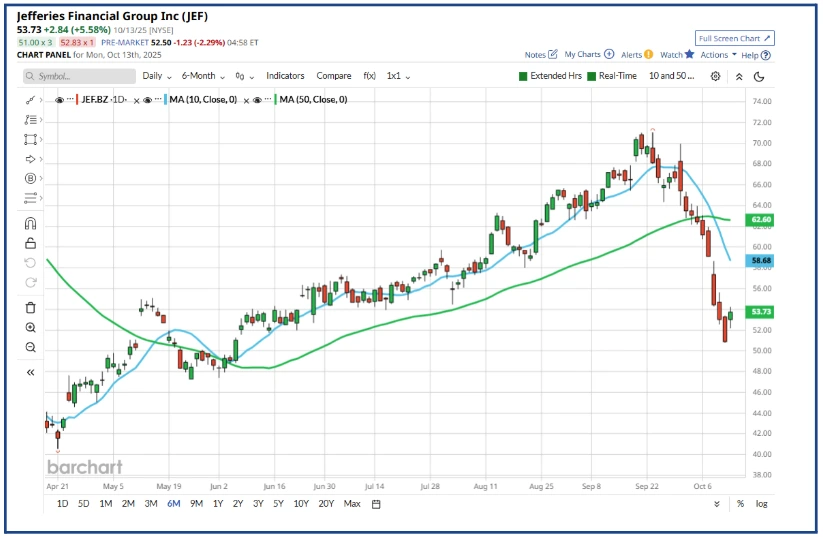The image size is (823, 537).
Task: Select the 1Y time range
Action: 218,504
